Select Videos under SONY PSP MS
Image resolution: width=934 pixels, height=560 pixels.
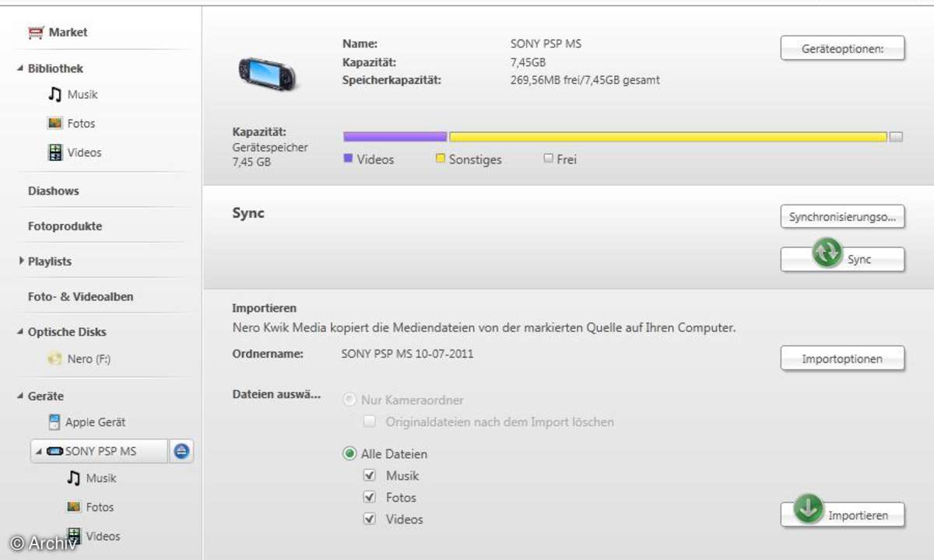point(103,536)
